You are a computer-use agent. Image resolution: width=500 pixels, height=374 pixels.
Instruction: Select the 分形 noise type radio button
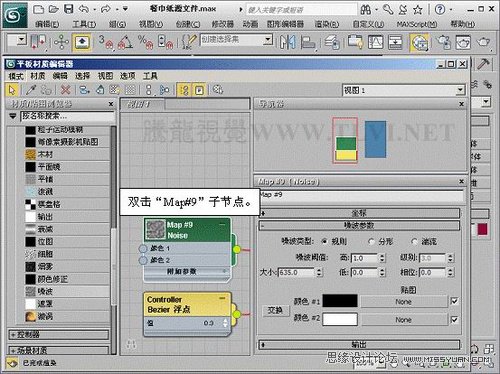coord(371,241)
